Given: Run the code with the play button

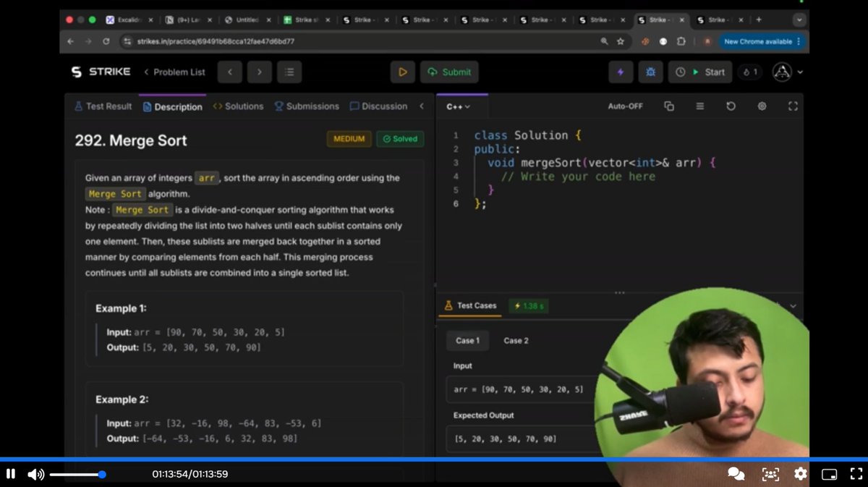Looking at the screenshot, I should pyautogui.click(x=403, y=72).
